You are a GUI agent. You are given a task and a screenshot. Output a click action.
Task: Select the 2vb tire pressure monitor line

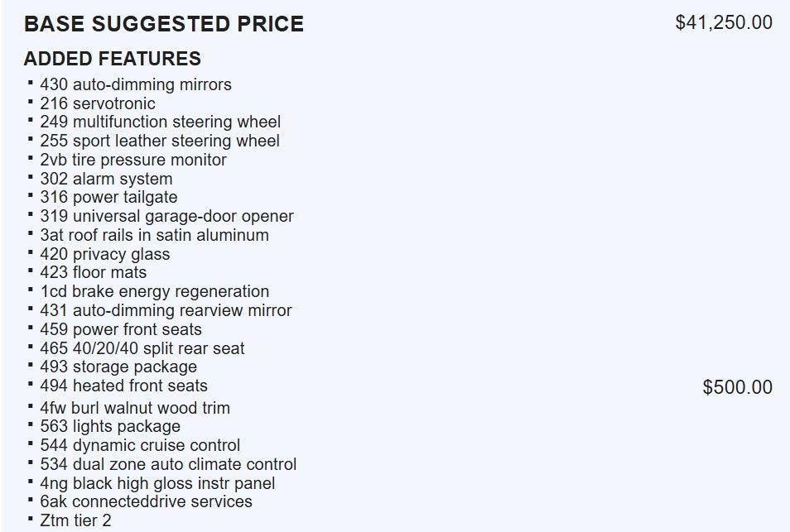[x=133, y=160]
